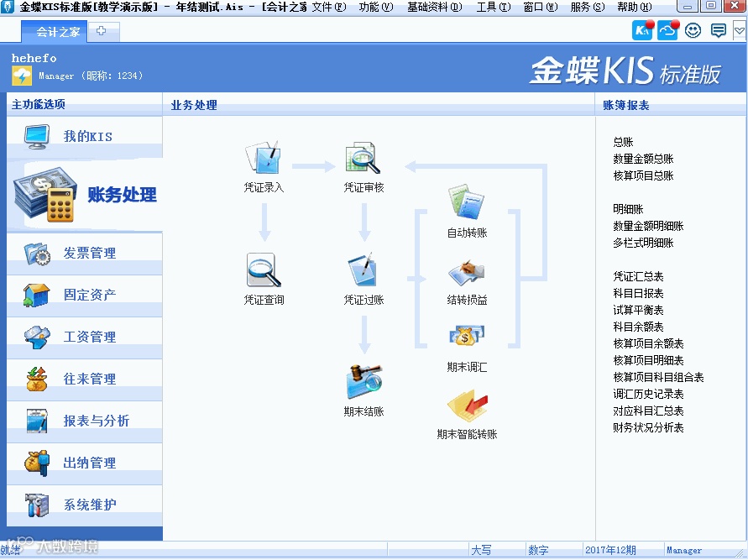Open the 核算项目科目组合表 report
The height and width of the screenshot is (560, 748).
(x=658, y=377)
